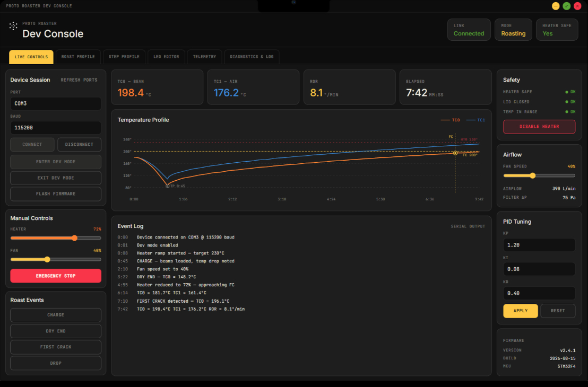Click the Baud field showing 115200
This screenshot has height=387, width=588.
pos(56,128)
